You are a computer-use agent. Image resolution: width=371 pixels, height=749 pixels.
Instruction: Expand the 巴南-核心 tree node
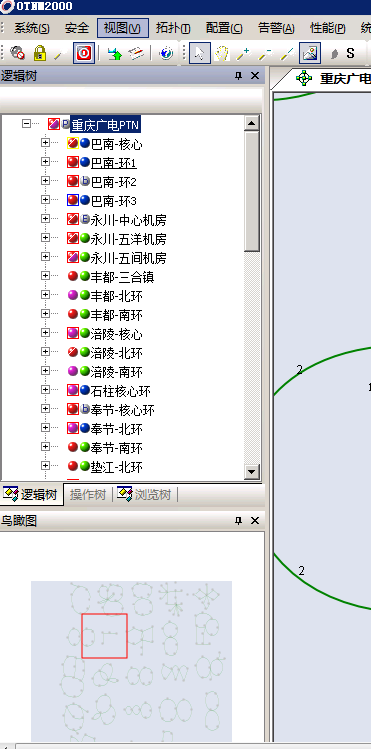tap(45, 143)
